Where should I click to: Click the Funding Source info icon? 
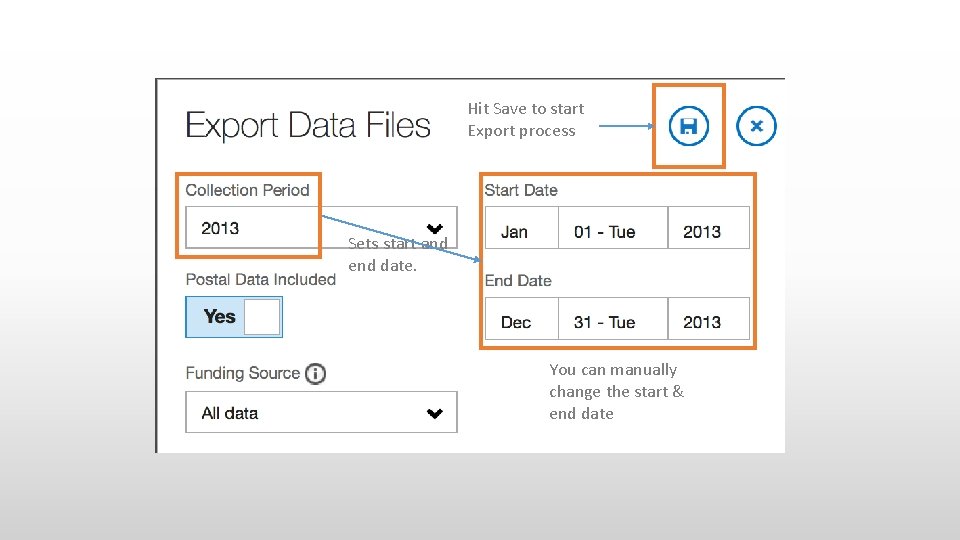pyautogui.click(x=315, y=374)
